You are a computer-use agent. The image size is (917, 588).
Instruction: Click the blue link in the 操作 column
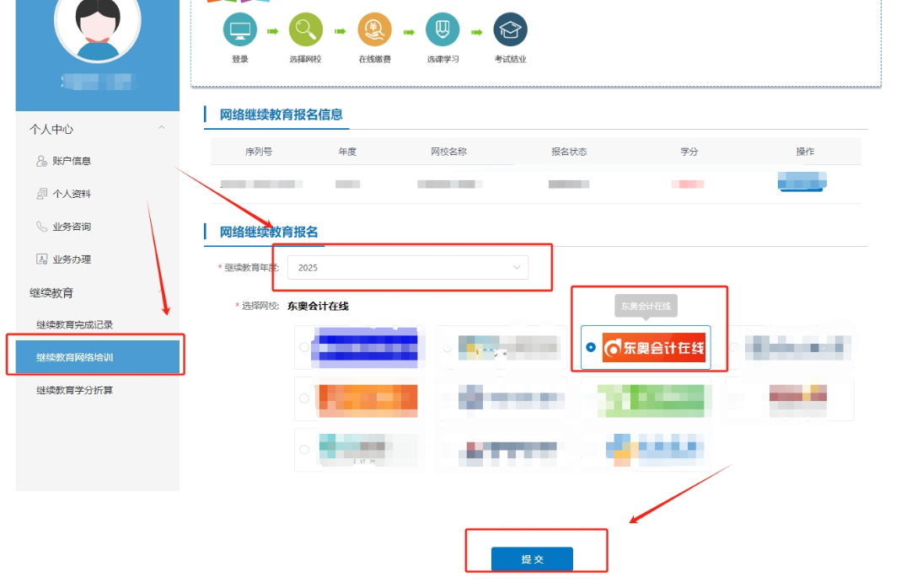(x=802, y=182)
